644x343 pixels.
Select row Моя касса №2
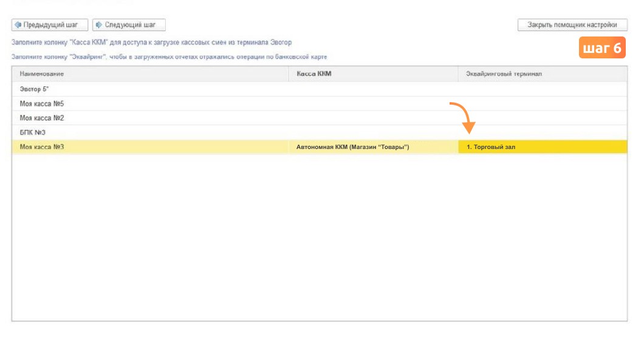319,118
